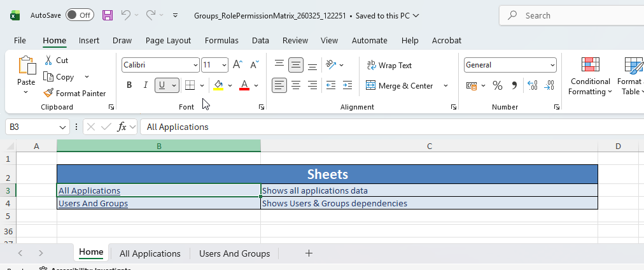
Task: Open the Merge & Center dropdown arrow
Action: coord(445,85)
